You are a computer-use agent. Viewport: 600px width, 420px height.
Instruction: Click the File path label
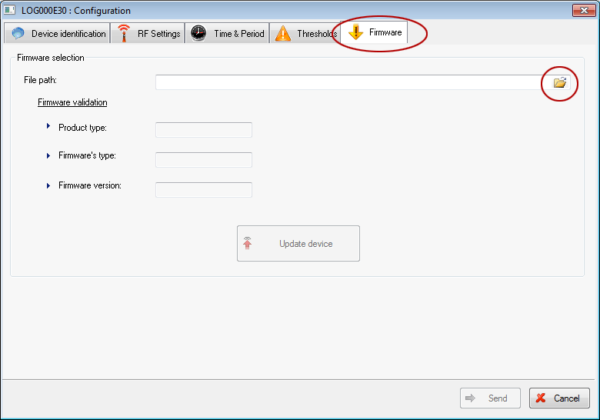(40, 80)
